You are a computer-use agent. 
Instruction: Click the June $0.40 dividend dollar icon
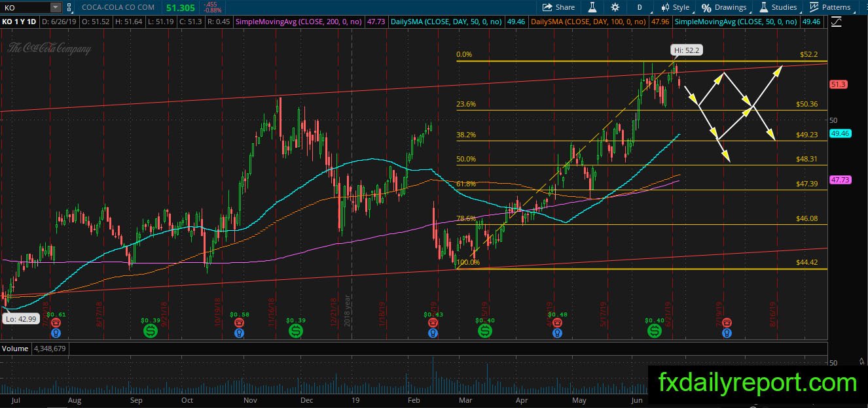[655, 331]
